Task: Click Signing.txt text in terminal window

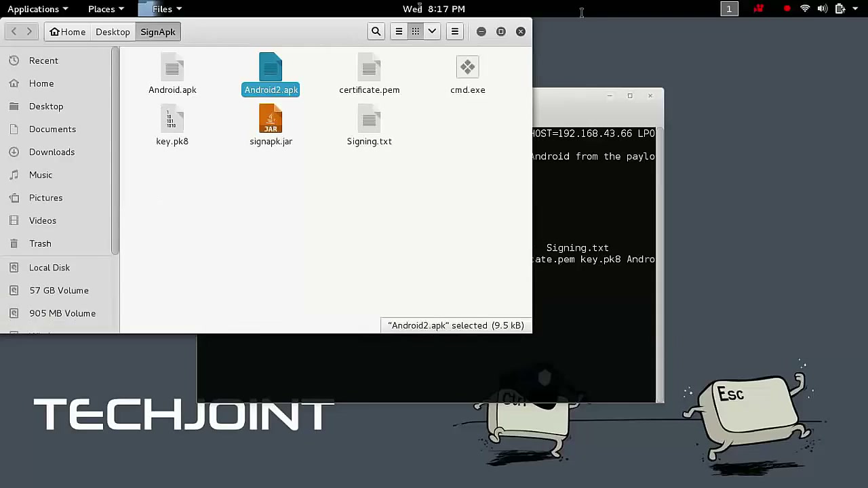Action: click(x=577, y=248)
